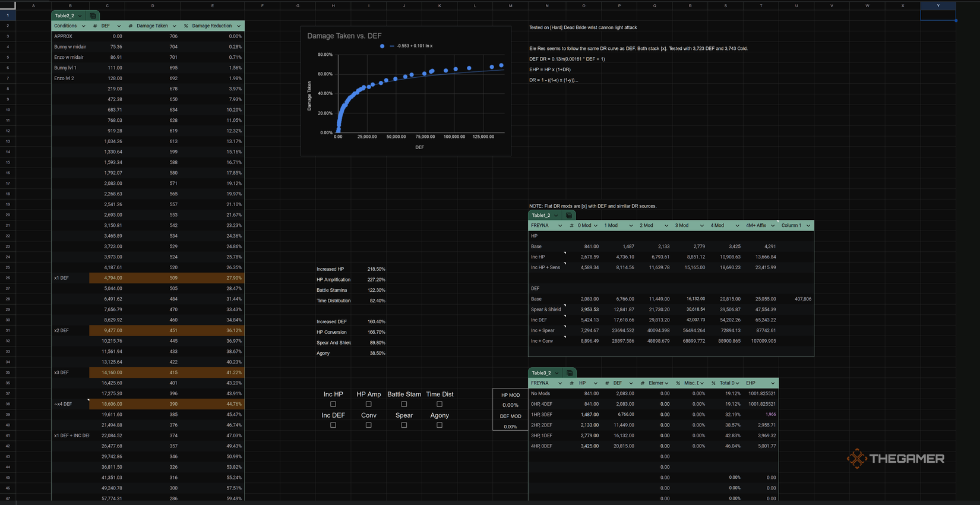Select row 26 header
Viewport: 980px width, 505px height.
8,277
